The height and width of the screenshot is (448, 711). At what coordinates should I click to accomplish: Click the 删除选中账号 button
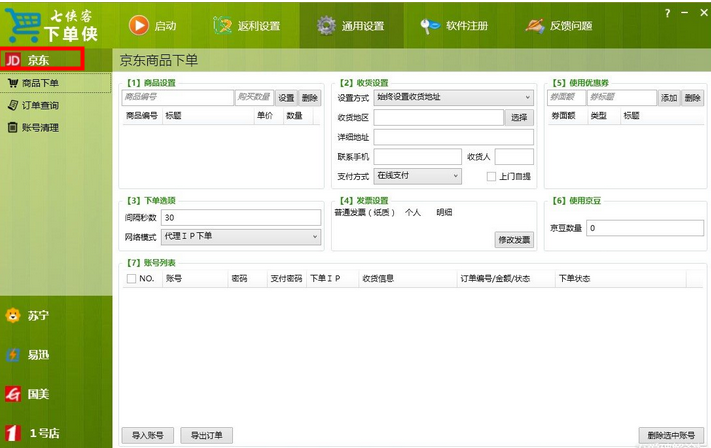671,435
